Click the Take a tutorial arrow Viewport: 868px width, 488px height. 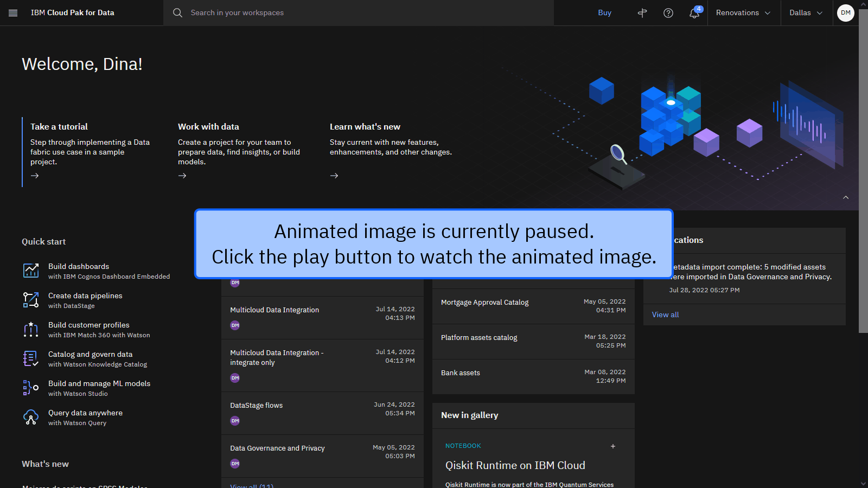(x=35, y=176)
